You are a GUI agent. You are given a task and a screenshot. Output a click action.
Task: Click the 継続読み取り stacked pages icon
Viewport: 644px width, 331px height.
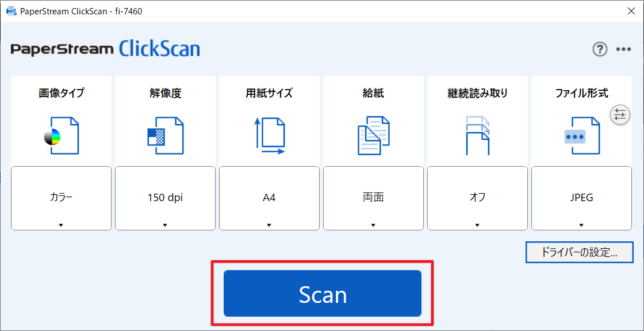(478, 136)
